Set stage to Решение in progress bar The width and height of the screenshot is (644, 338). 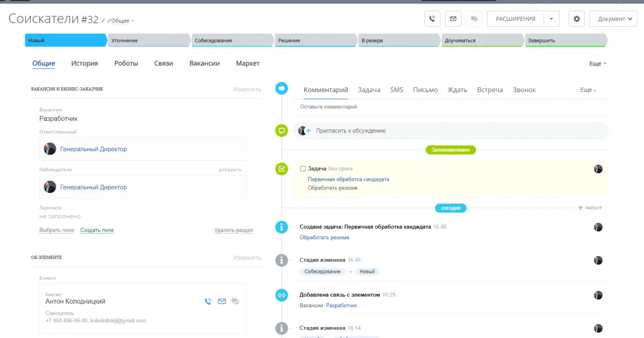[314, 40]
